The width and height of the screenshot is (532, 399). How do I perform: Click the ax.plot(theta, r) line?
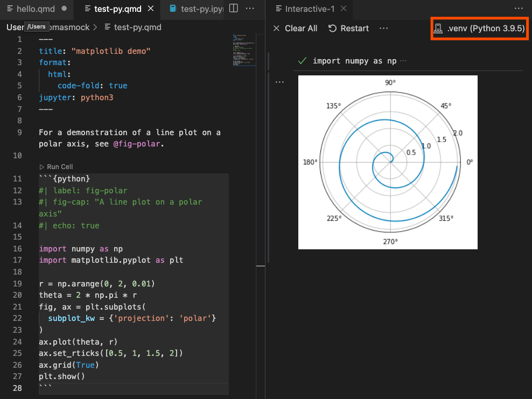[x=78, y=342]
